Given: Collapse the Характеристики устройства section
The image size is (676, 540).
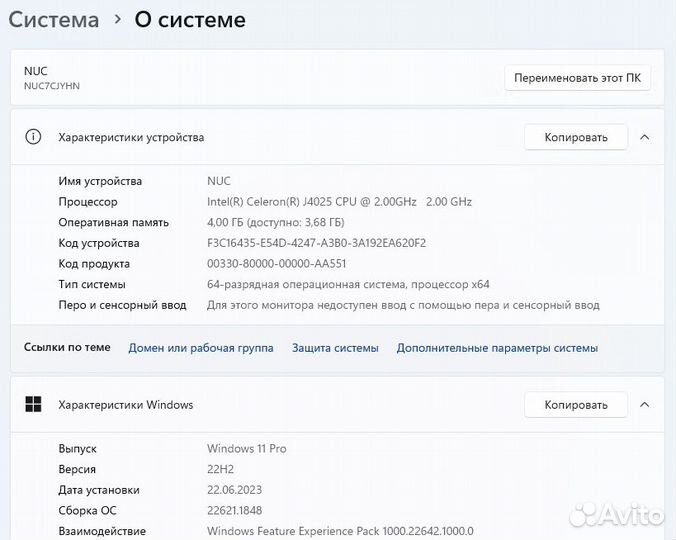Looking at the screenshot, I should (645, 137).
